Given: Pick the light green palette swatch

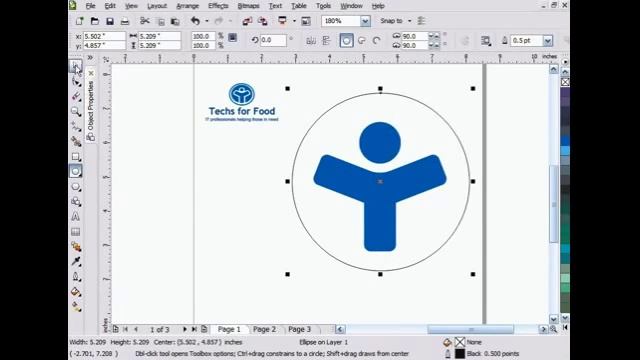Looking at the screenshot, I should tap(565, 278).
